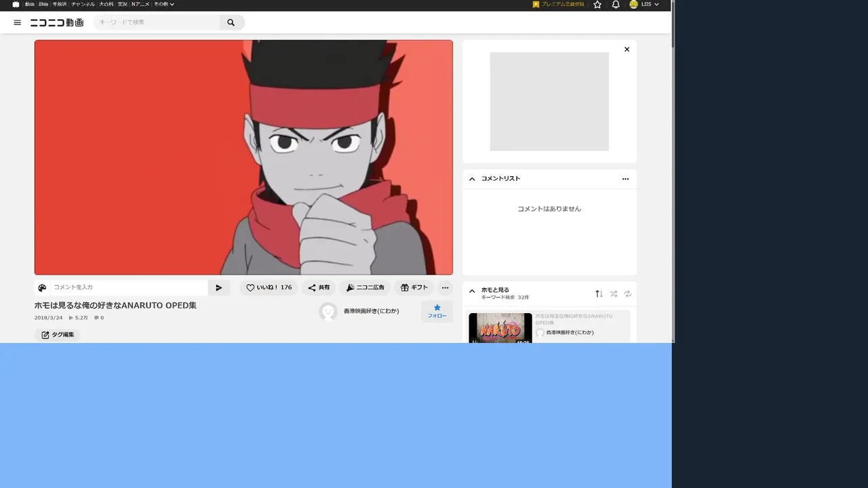Toggle playlist shuffle
Image resolution: width=868 pixels, height=488 pixels.
pyautogui.click(x=613, y=293)
